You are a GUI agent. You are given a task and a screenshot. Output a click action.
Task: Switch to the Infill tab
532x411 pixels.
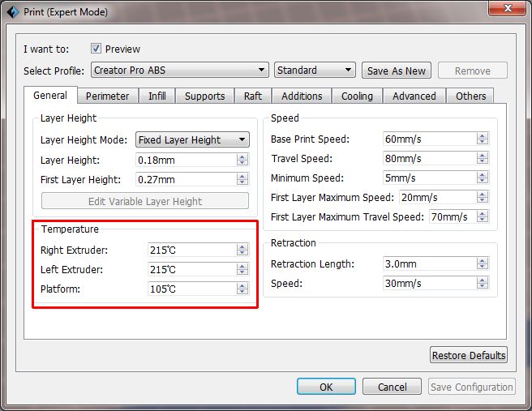tap(157, 96)
